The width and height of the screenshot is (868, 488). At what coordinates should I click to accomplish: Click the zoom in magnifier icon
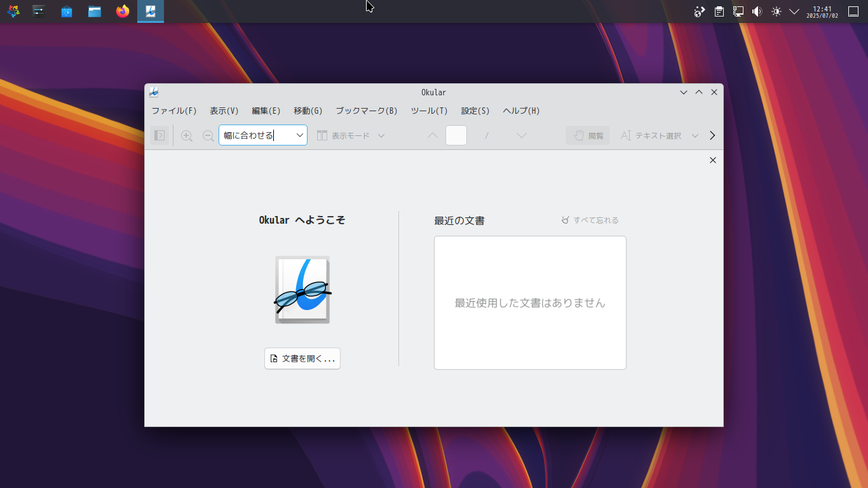(x=186, y=135)
